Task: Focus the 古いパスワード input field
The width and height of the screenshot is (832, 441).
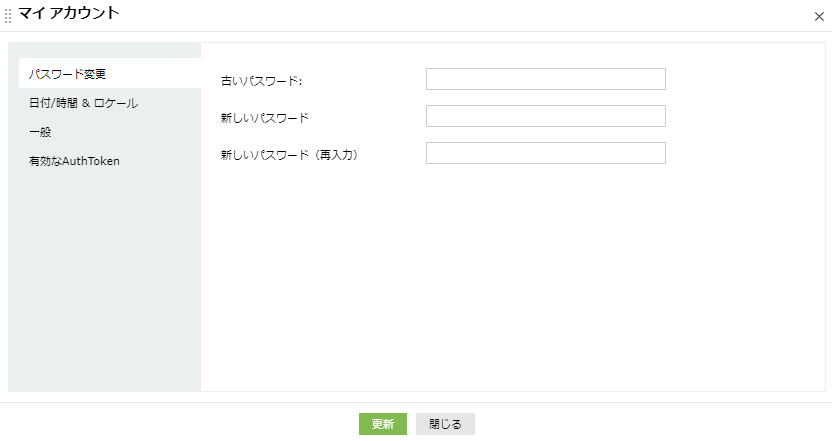Action: pos(545,80)
